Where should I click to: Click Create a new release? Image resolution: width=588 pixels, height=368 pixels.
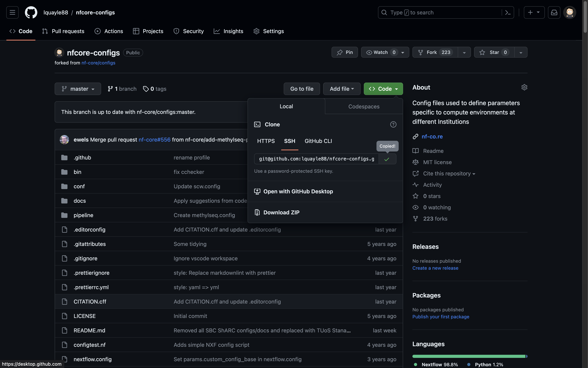coord(435,268)
